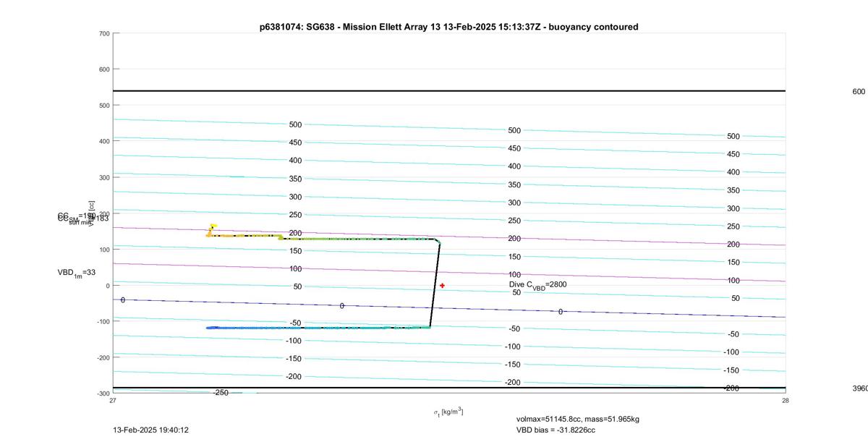Click the steep black line joining both tracks

[x=435, y=284]
